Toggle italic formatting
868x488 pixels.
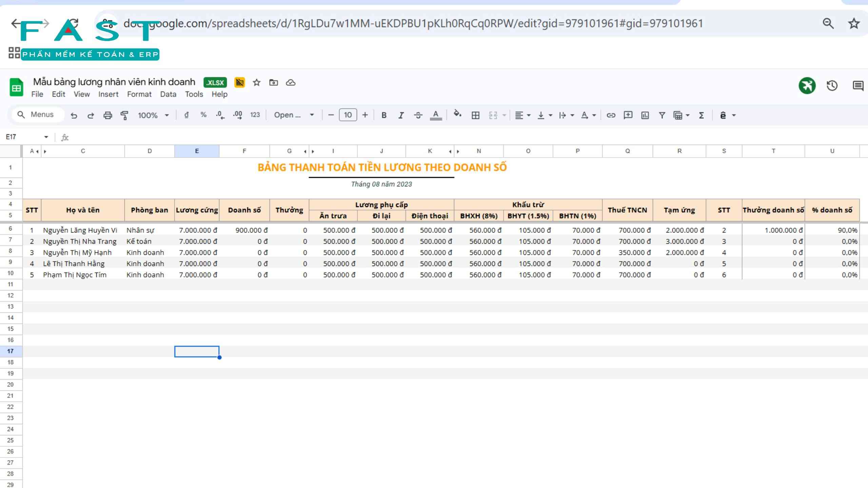401,115
